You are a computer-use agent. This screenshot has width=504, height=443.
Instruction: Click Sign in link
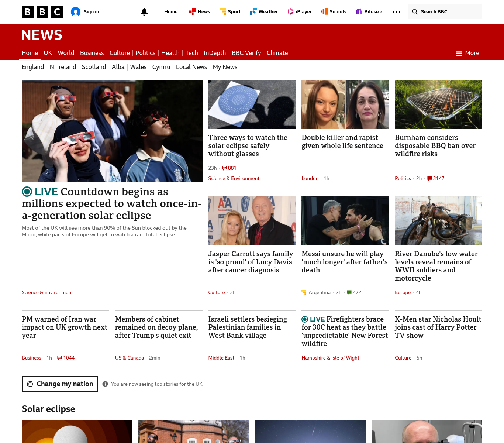tap(91, 12)
